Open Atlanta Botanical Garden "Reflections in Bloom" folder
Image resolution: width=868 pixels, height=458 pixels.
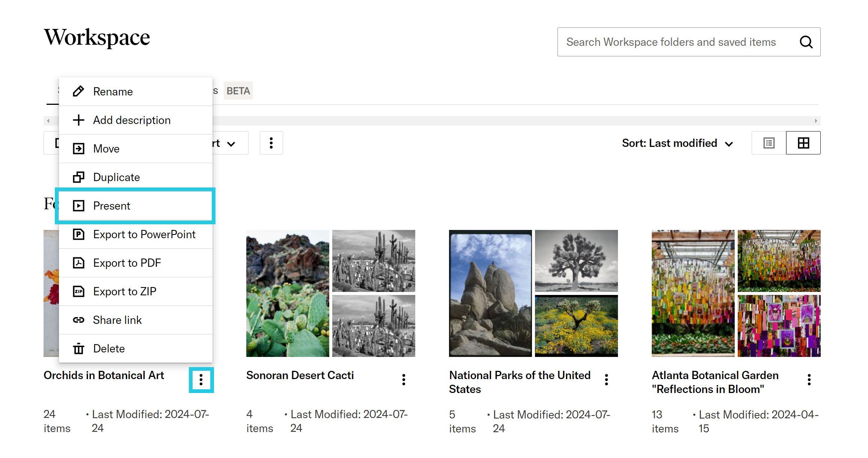715,382
